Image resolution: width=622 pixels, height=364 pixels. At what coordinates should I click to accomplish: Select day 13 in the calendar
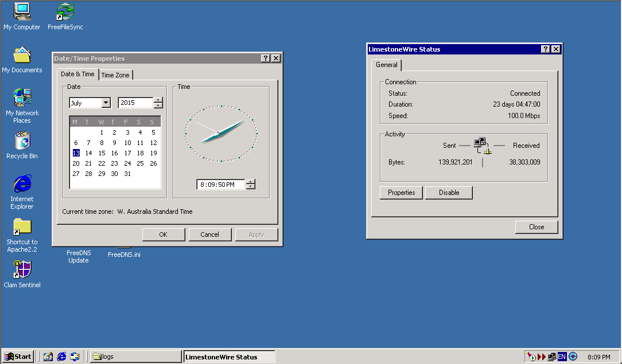point(76,153)
